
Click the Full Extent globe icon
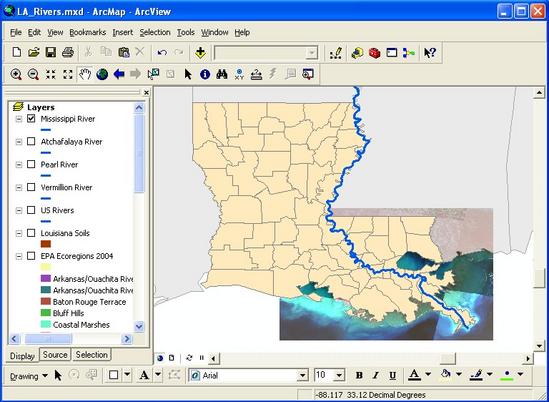102,74
